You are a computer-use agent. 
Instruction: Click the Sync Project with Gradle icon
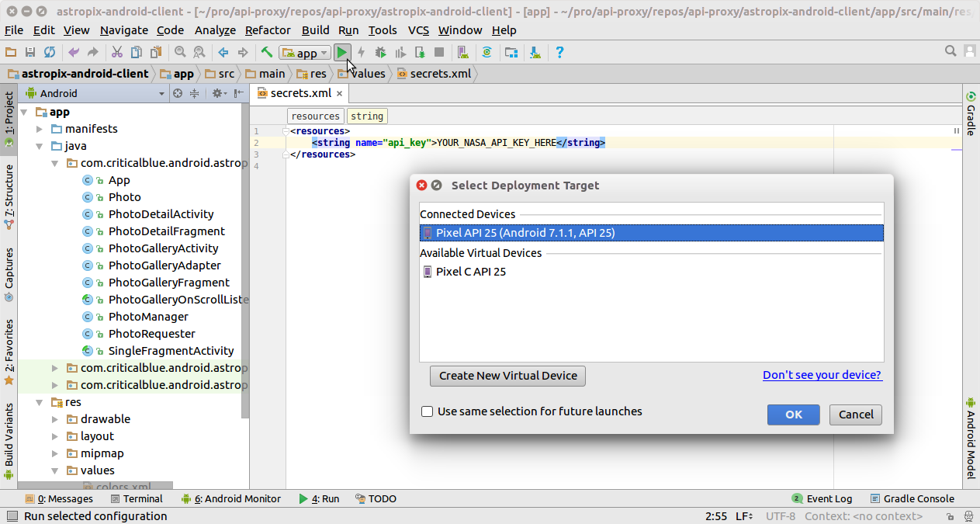tap(487, 52)
